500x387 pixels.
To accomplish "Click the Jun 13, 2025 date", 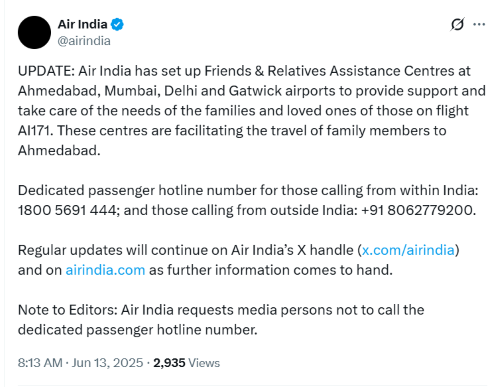I will (x=107, y=363).
